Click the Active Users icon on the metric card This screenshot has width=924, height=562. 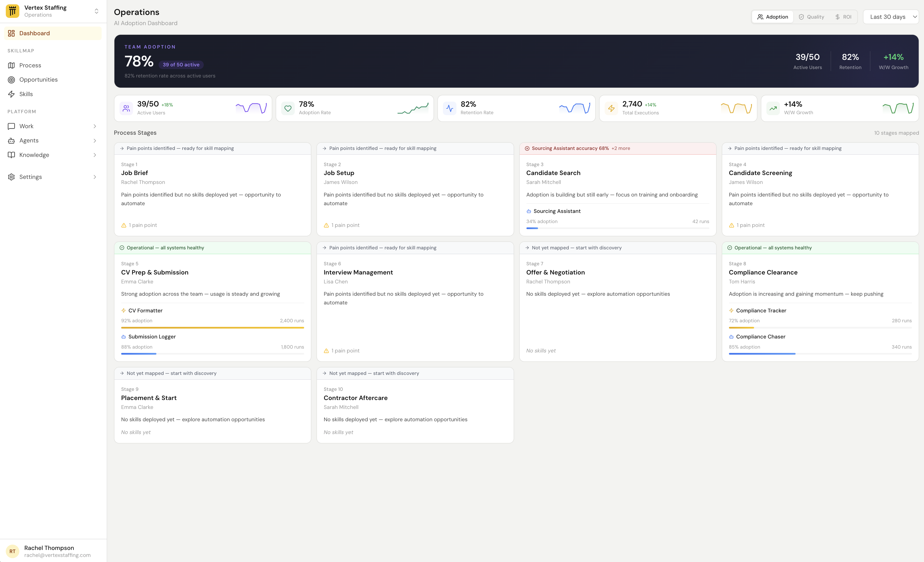[126, 108]
